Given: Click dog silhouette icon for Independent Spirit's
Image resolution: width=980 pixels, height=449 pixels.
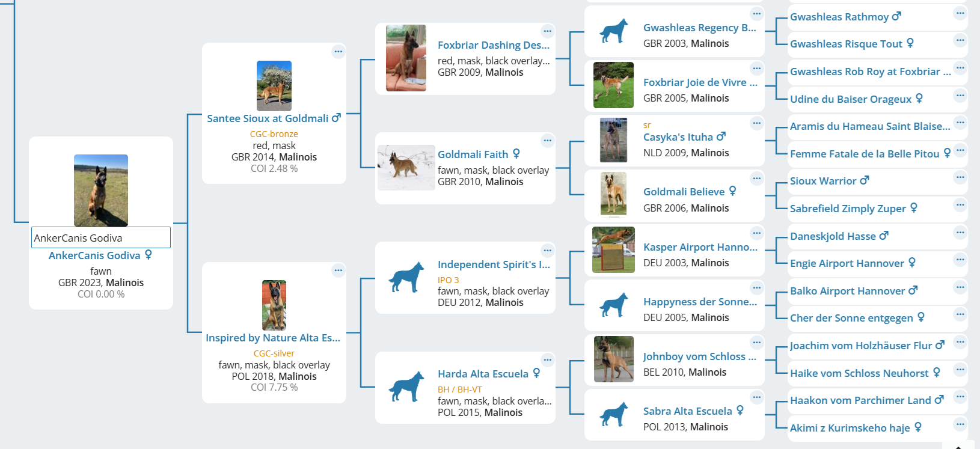Looking at the screenshot, I should [406, 277].
